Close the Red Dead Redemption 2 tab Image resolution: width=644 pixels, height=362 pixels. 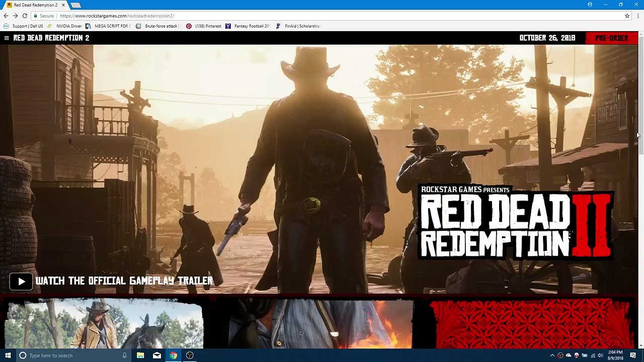tap(63, 5)
